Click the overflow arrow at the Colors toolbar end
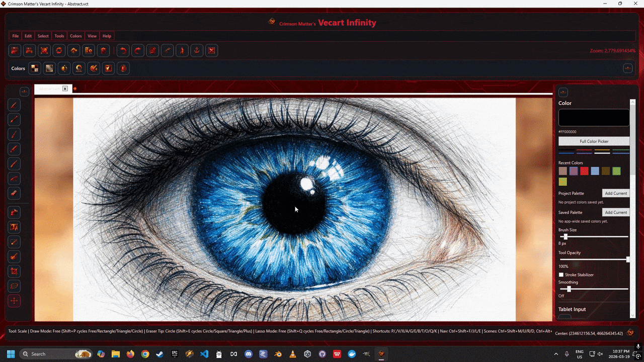Viewport: 644px width, 362px height. (x=628, y=68)
